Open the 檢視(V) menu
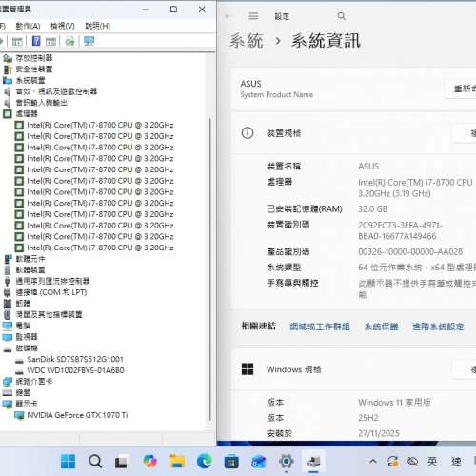The height and width of the screenshot is (476, 476). coord(63,26)
